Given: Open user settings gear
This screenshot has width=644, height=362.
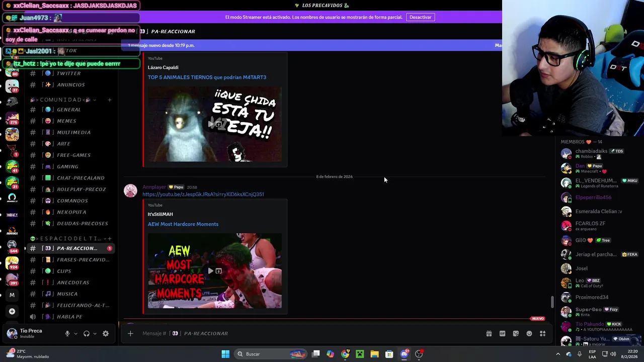Looking at the screenshot, I should pyautogui.click(x=106, y=333).
